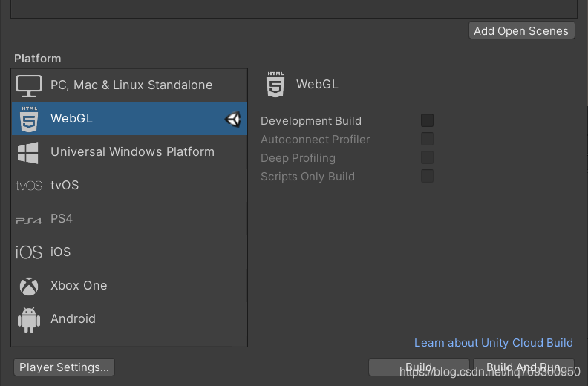Check the Scripts Only Build option
588x386 pixels.
[x=427, y=176]
